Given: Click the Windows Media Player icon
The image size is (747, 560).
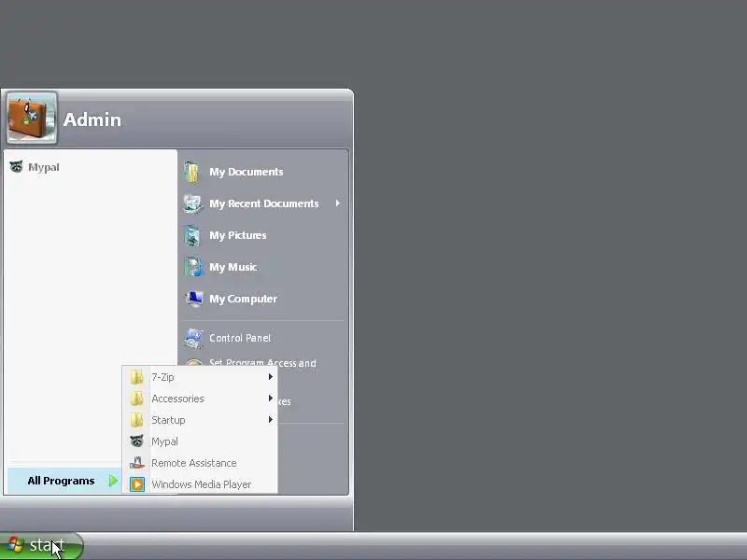Looking at the screenshot, I should (137, 484).
